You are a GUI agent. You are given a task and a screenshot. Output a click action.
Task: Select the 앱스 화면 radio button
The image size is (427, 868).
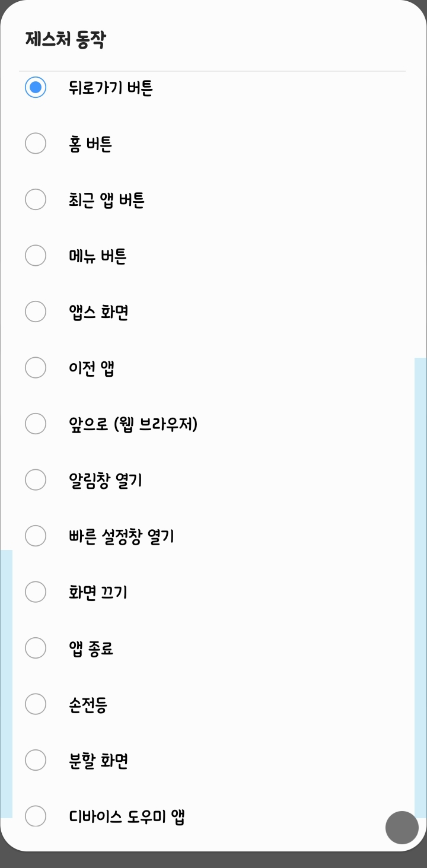click(x=36, y=311)
